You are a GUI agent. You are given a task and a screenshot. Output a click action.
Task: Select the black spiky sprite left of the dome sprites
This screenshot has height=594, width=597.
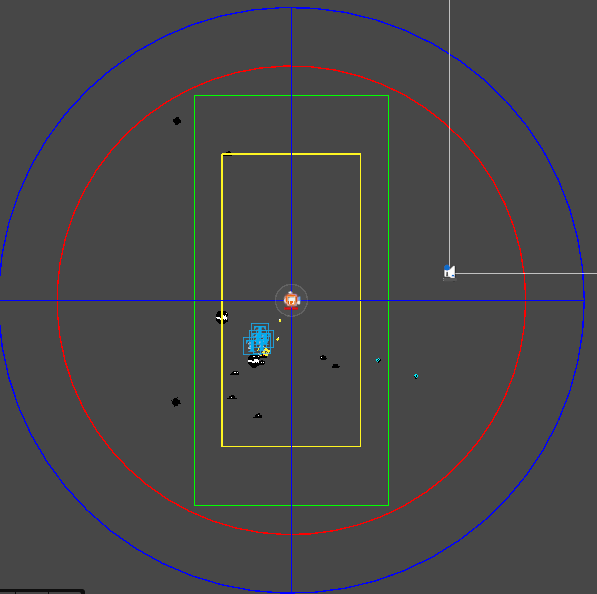click(176, 402)
